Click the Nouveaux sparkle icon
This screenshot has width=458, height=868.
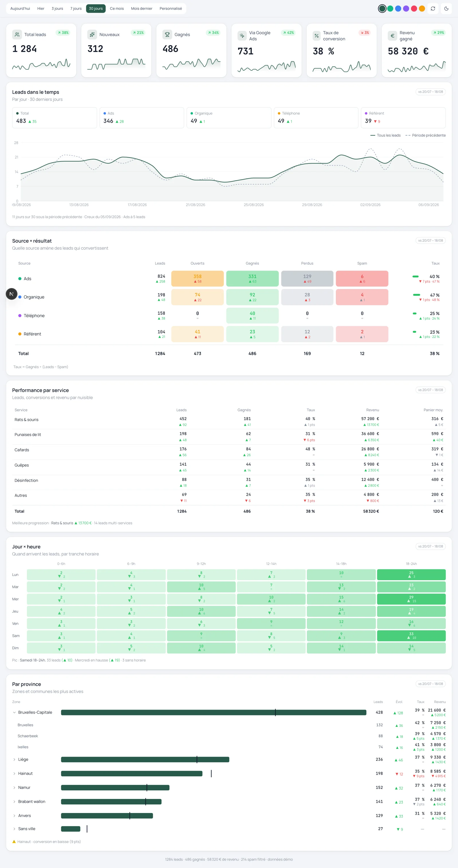(x=92, y=34)
